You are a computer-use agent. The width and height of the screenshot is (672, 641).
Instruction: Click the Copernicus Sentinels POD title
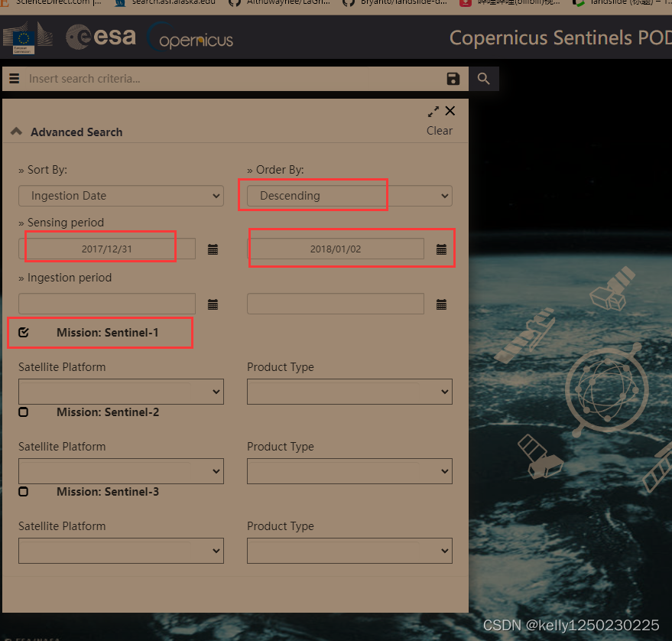pos(560,37)
